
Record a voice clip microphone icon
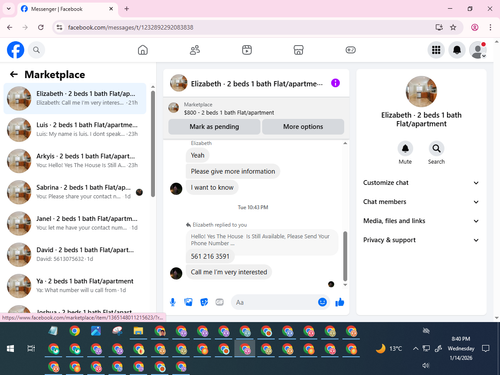pyautogui.click(x=173, y=302)
